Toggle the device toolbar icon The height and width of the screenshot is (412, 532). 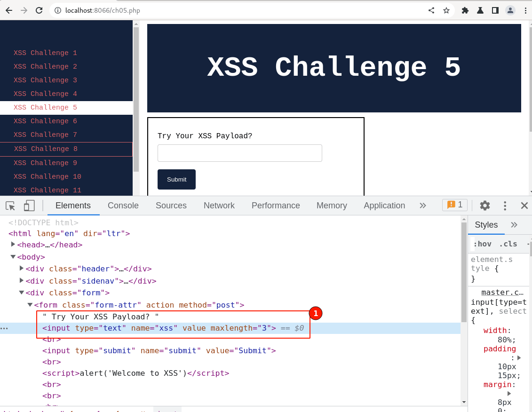pos(29,206)
